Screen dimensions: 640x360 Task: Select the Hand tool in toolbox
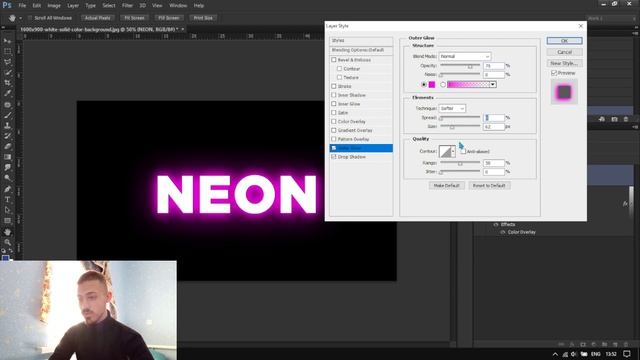pyautogui.click(x=7, y=232)
